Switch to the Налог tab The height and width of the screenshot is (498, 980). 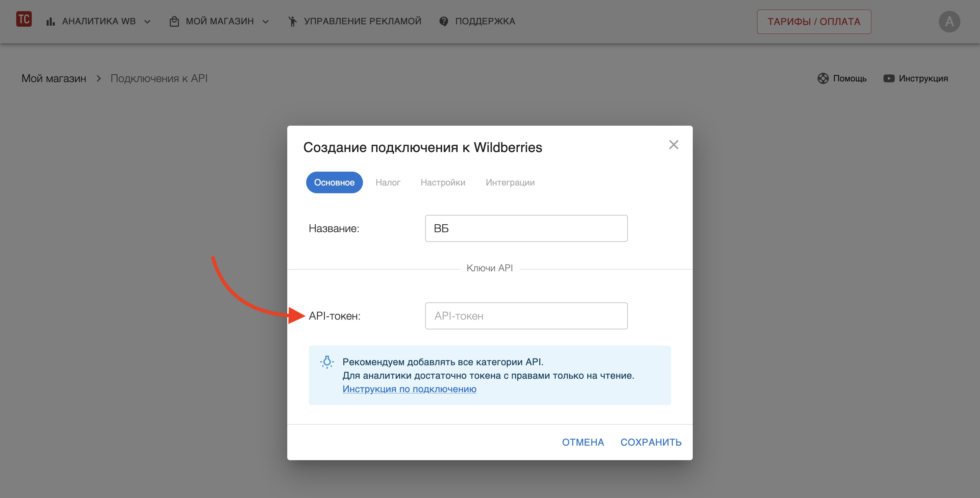point(388,183)
